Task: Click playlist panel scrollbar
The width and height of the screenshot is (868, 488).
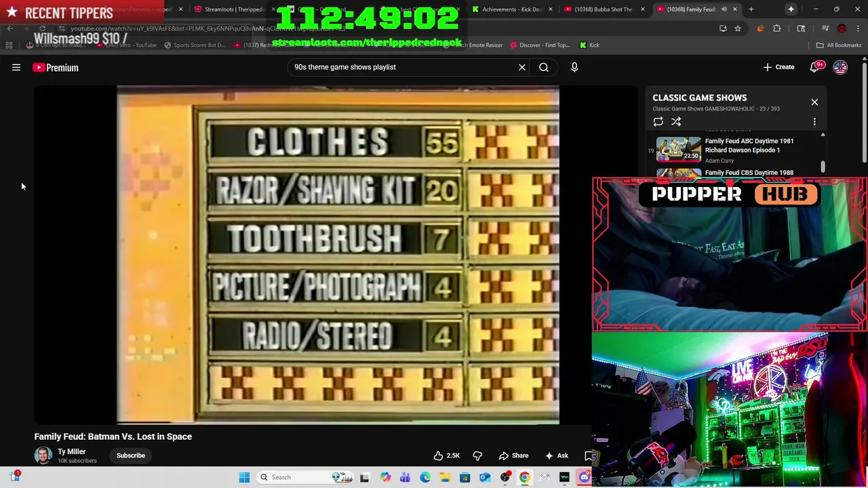Action: pyautogui.click(x=823, y=166)
